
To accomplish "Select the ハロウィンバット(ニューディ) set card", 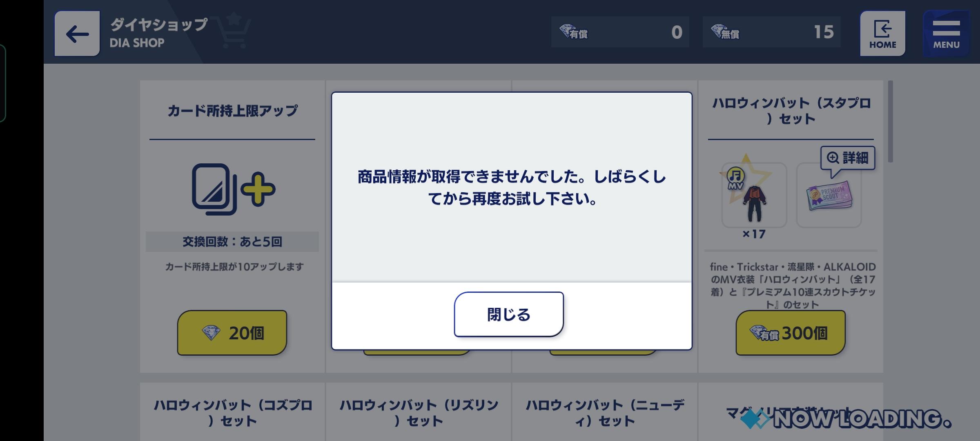I will [605, 412].
